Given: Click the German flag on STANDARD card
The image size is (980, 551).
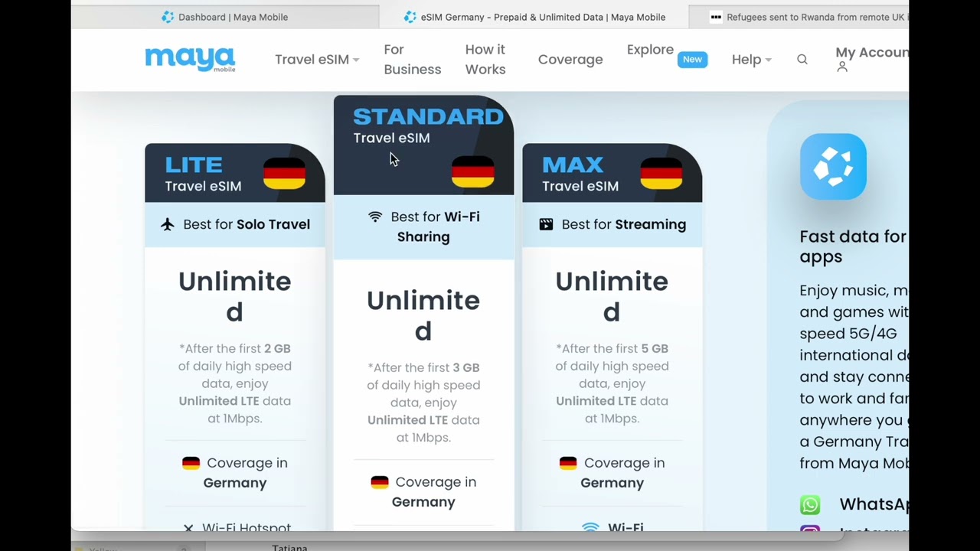Looking at the screenshot, I should pyautogui.click(x=473, y=171).
